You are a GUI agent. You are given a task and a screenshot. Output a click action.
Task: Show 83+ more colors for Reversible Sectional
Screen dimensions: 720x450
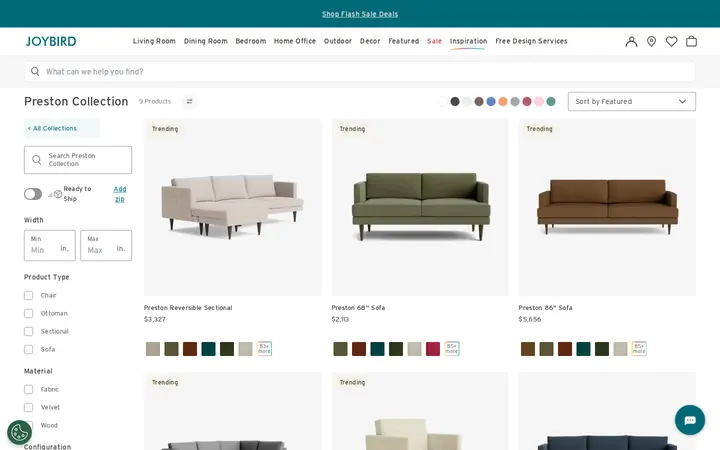[264, 349]
